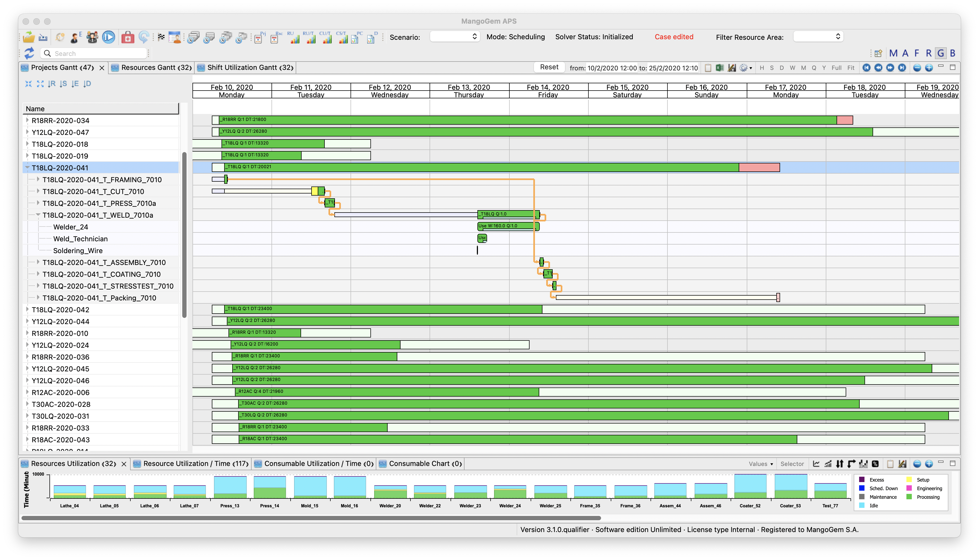Screen dimensions: 979x560
Task: Switch to perspective M
Action: point(893,53)
